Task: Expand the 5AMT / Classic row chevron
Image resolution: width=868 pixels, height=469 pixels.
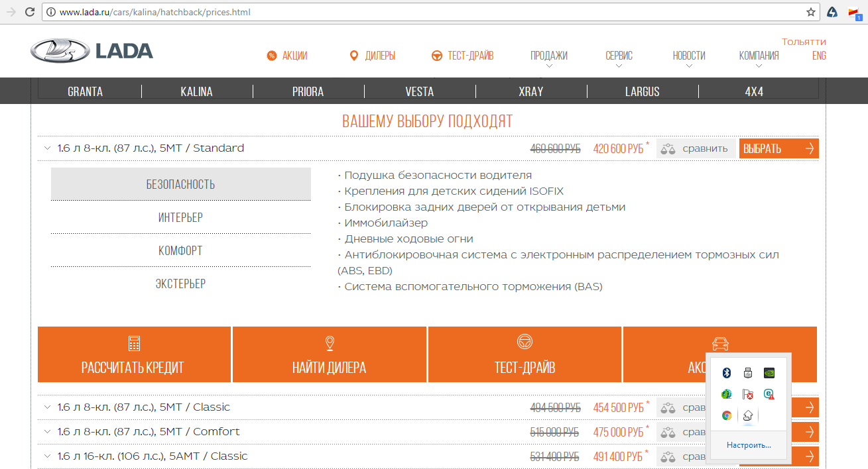Action: tap(47, 456)
